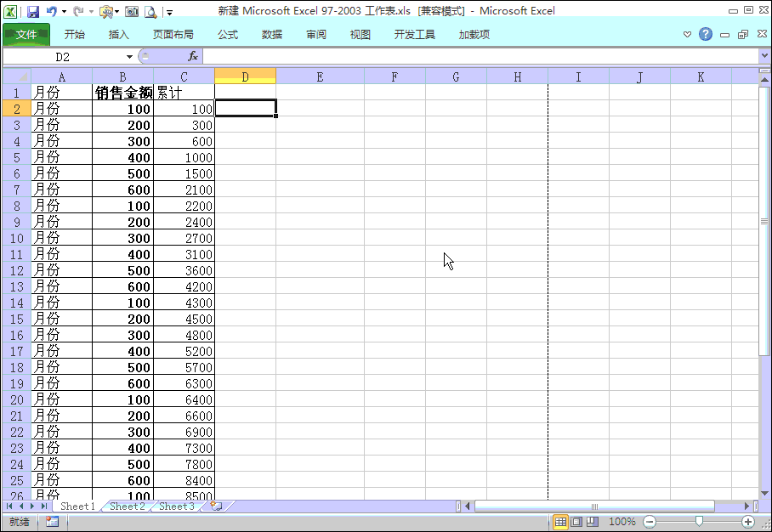Select row 12 header
Image resolution: width=772 pixels, height=532 pixels.
tap(17, 271)
